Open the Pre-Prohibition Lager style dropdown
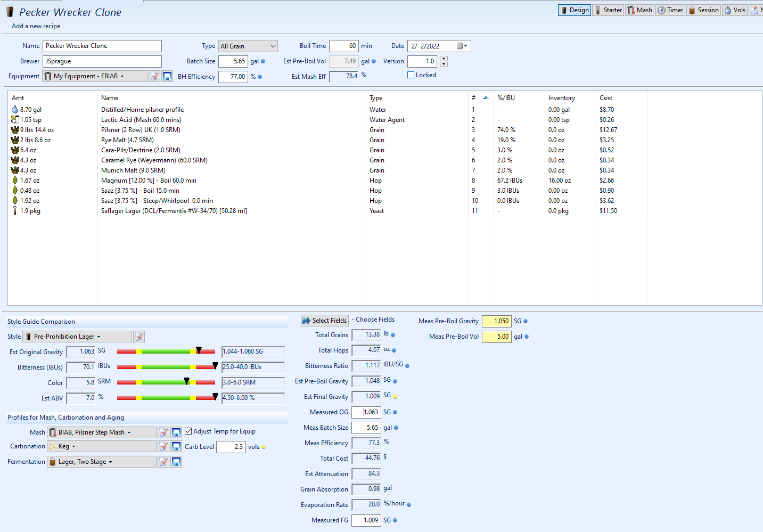Viewport: 763px width, 532px height. click(x=77, y=337)
